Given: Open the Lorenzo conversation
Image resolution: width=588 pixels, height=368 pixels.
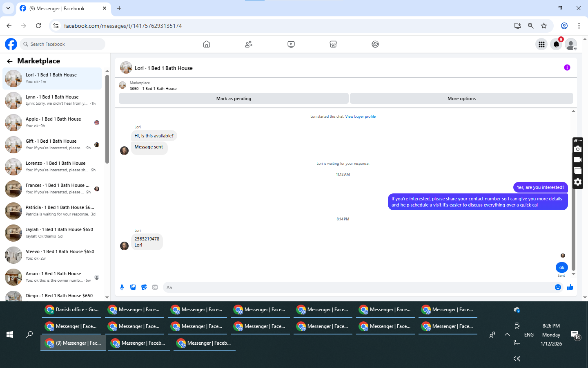Looking at the screenshot, I should tap(52, 166).
